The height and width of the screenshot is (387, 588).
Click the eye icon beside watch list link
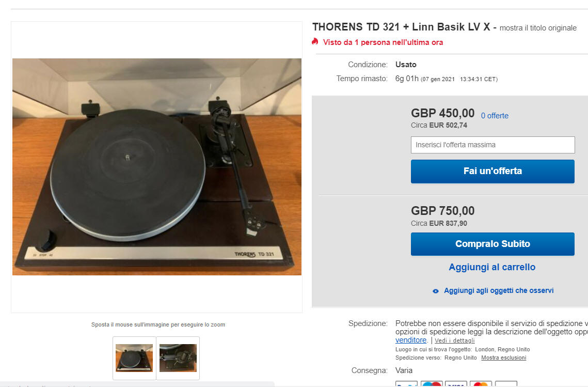pos(435,291)
